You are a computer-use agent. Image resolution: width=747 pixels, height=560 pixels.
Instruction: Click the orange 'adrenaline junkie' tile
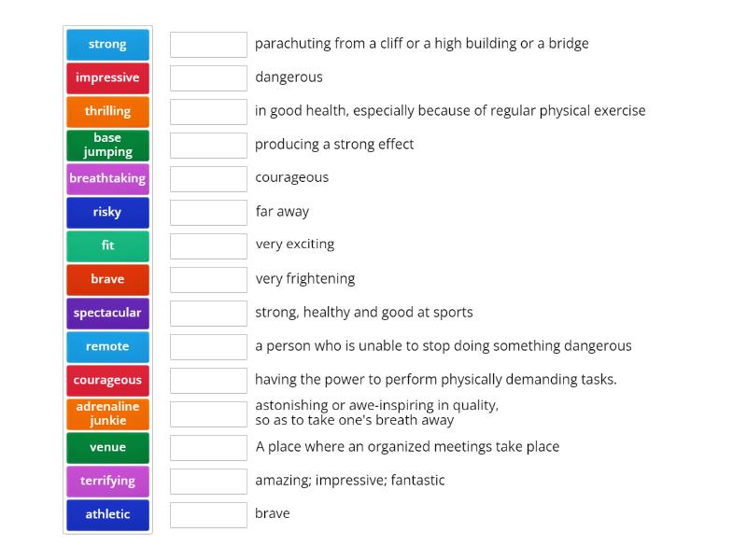coord(107,413)
